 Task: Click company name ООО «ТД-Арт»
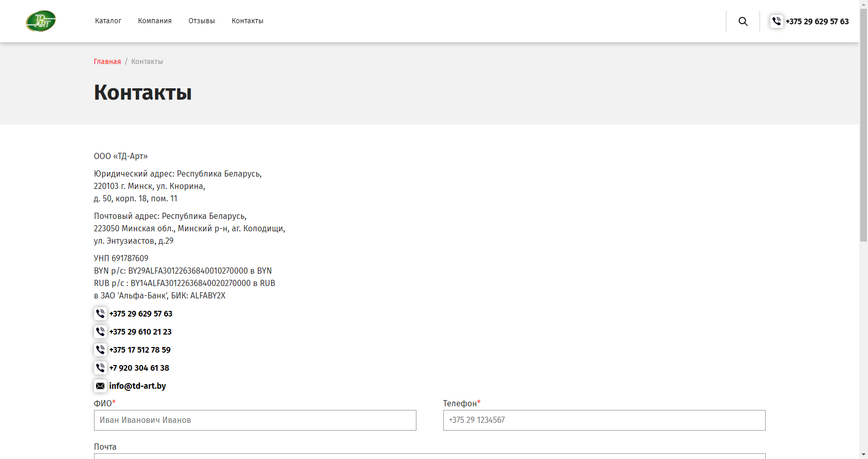click(x=121, y=156)
